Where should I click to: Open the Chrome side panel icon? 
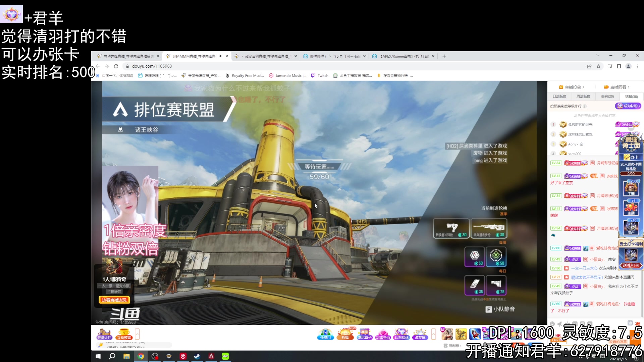[619, 66]
